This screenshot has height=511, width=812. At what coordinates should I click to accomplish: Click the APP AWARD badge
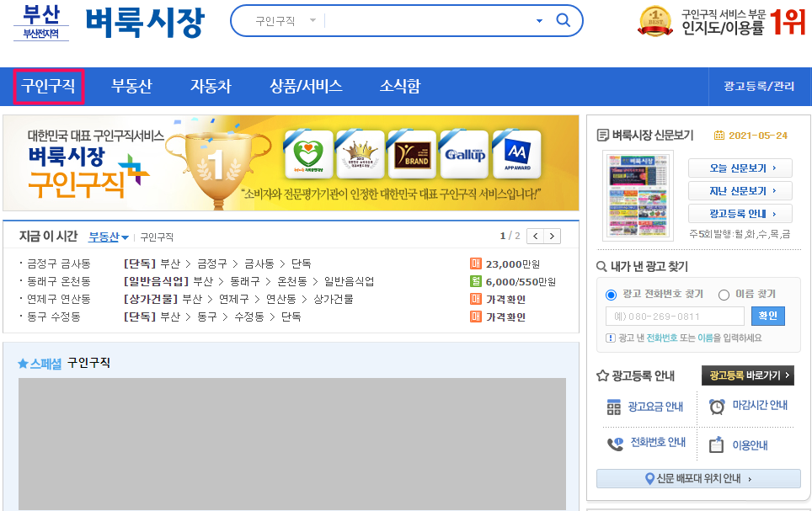coord(517,154)
